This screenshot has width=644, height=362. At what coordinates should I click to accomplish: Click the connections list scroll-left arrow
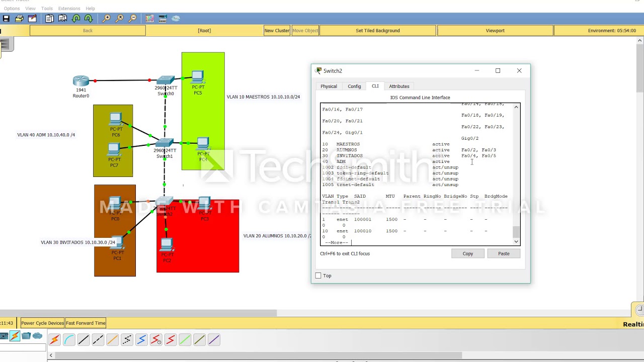click(x=51, y=355)
